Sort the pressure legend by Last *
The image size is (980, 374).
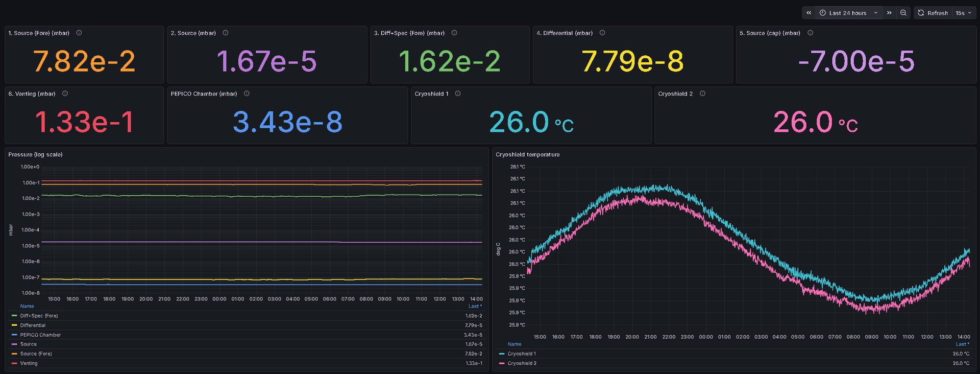click(x=475, y=306)
